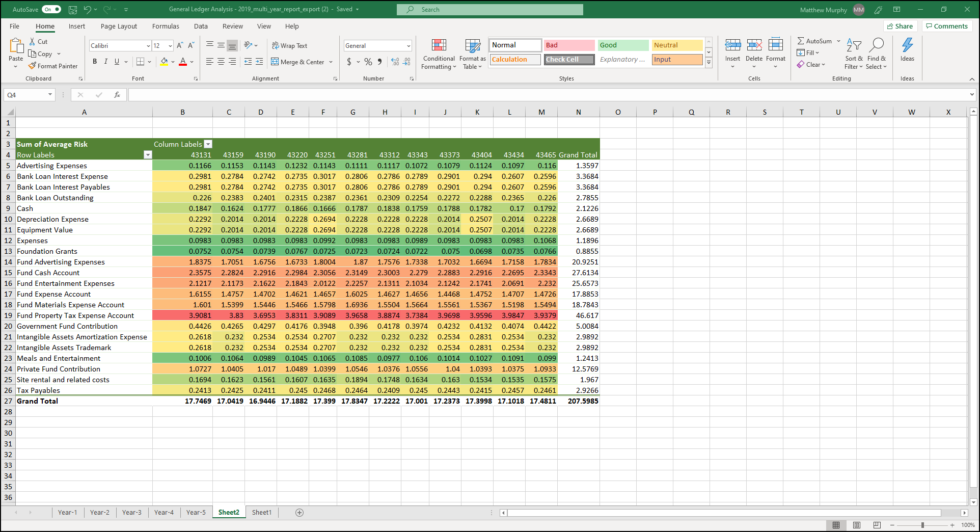Click the Format Painter icon
This screenshot has width=980, height=532.
point(33,66)
